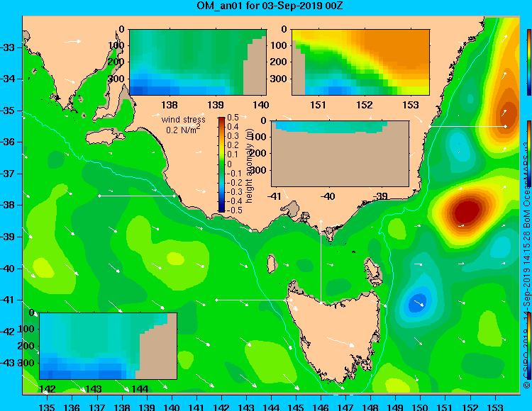
Task: Open the depth section inset spanning 138–140
Action: (198, 62)
